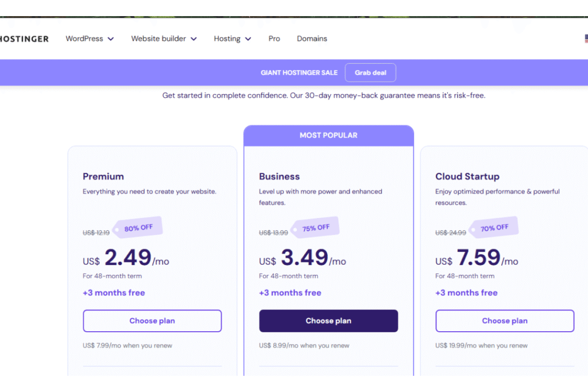The width and height of the screenshot is (588, 392).
Task: Click the Premium plan description text
Action: [150, 192]
